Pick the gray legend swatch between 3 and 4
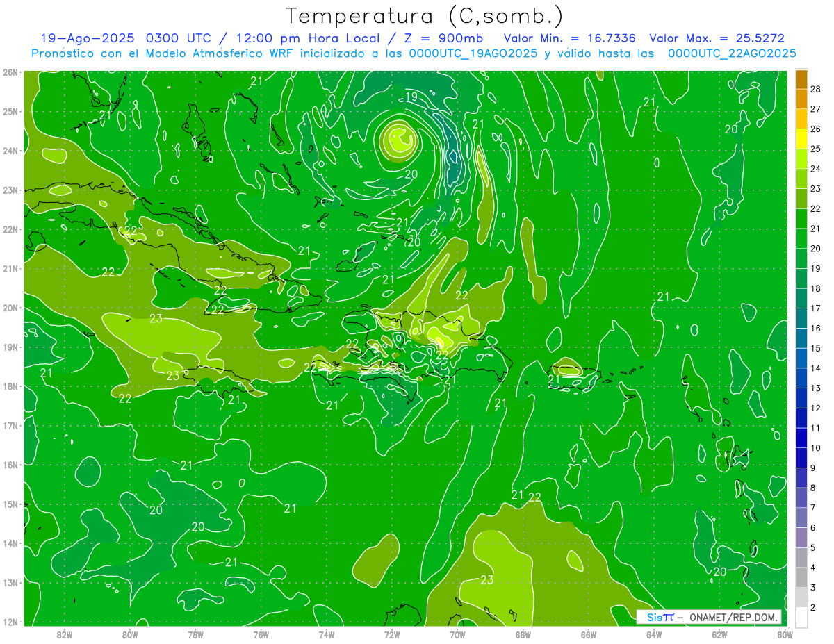 point(801,578)
